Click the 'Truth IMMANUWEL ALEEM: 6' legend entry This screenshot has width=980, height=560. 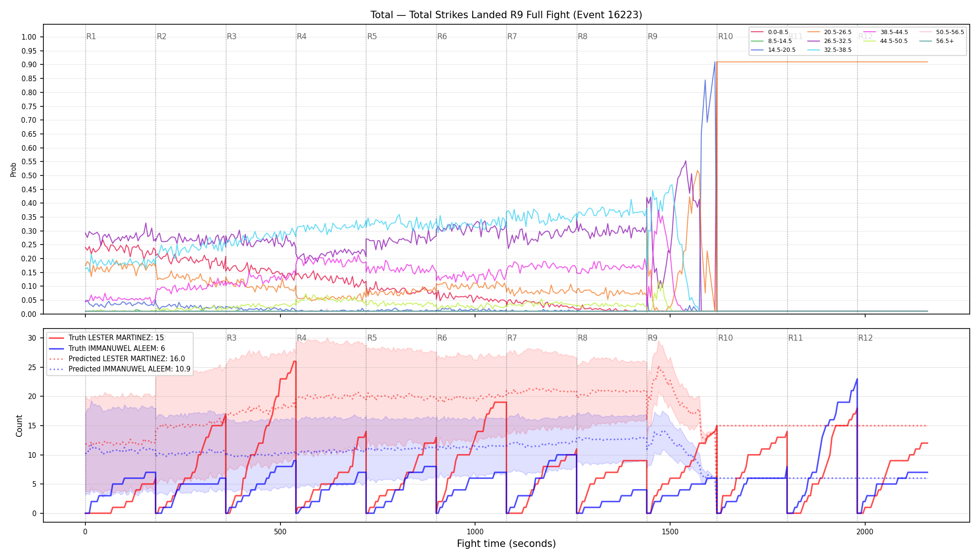coord(107,348)
